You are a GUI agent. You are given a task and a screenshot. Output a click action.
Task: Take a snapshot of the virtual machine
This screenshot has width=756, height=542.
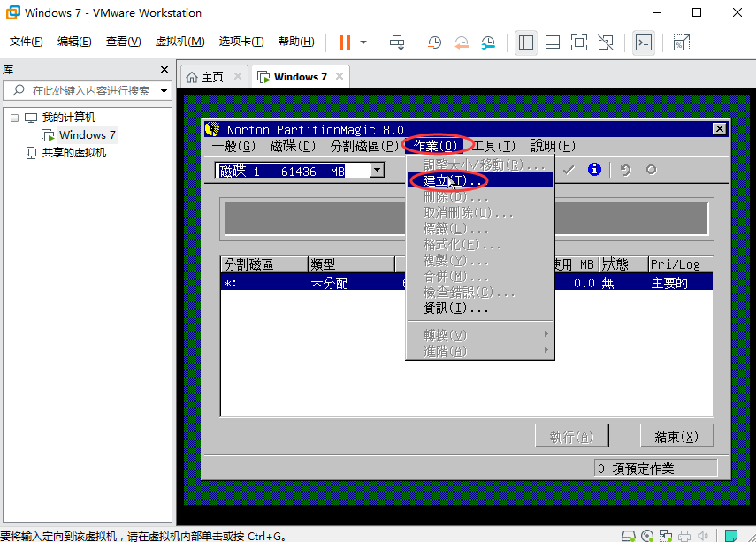[x=434, y=42]
